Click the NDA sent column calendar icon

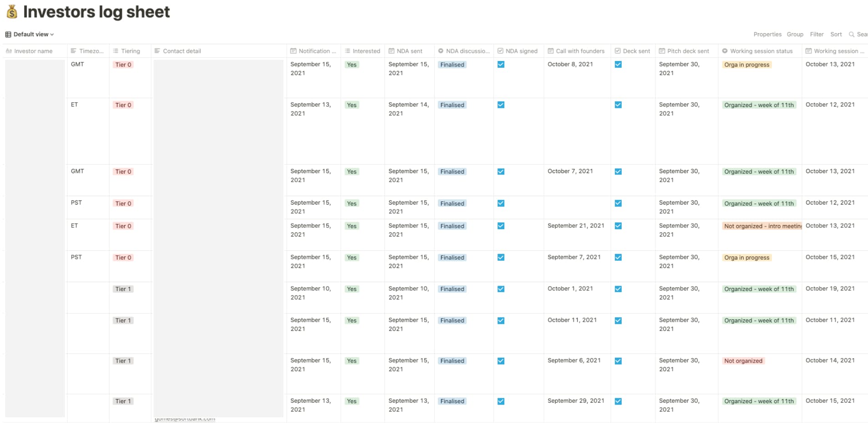(391, 51)
